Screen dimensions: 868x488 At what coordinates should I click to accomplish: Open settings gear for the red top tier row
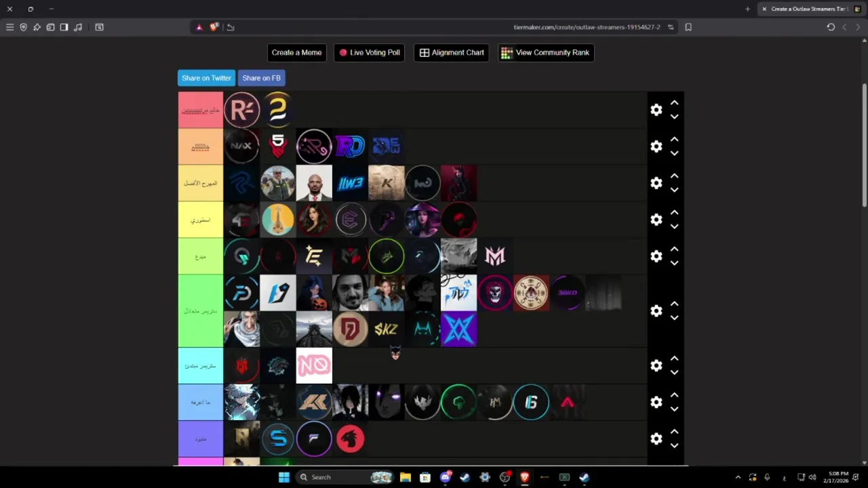pos(656,110)
